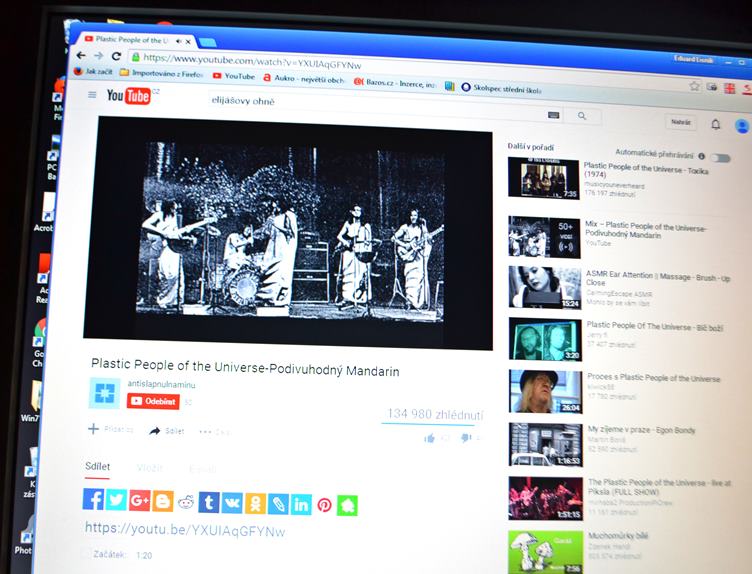Click the magnifier search button
Screen dimensions: 752x574
[x=582, y=116]
